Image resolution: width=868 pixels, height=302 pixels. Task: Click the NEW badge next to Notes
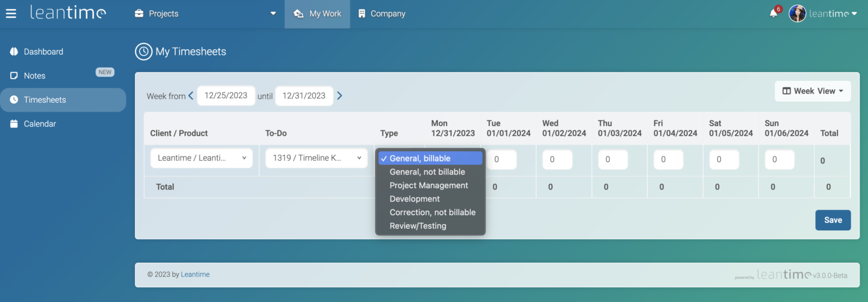tap(105, 72)
